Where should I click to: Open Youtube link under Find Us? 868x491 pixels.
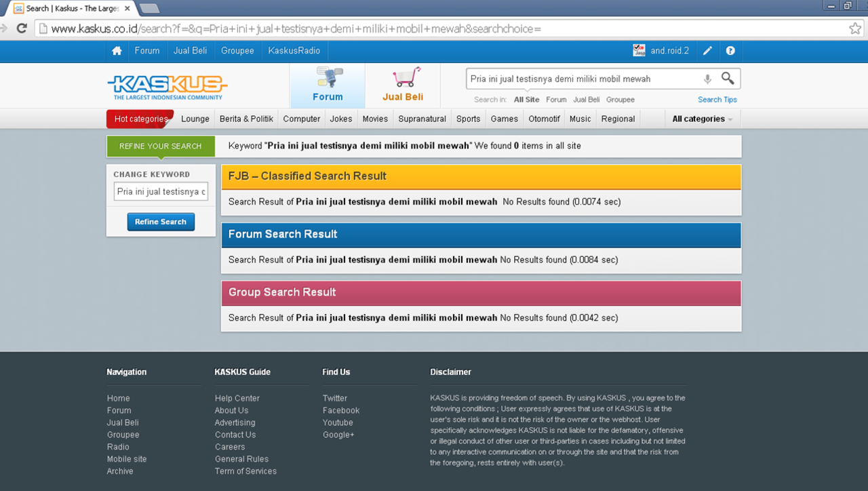coord(338,423)
